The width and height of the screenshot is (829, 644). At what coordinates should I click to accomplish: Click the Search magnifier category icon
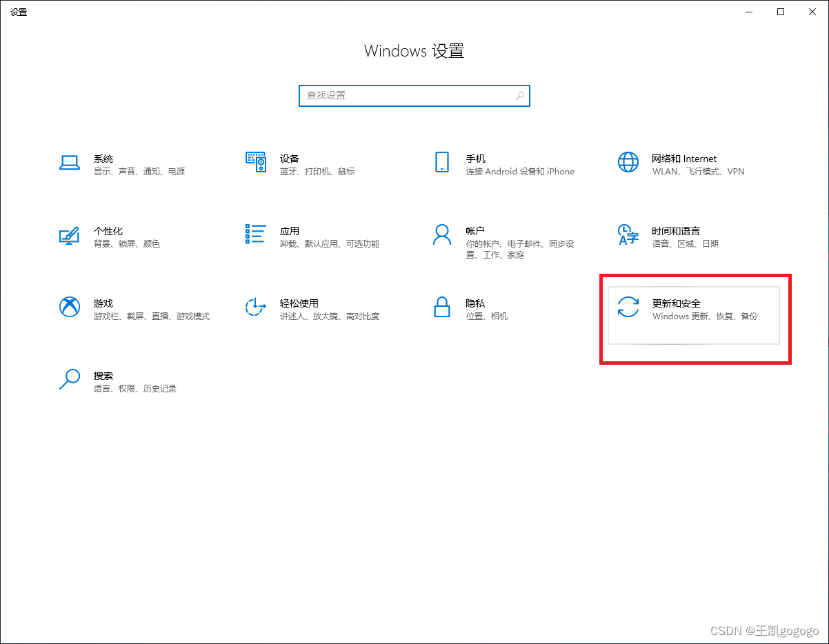pos(70,379)
